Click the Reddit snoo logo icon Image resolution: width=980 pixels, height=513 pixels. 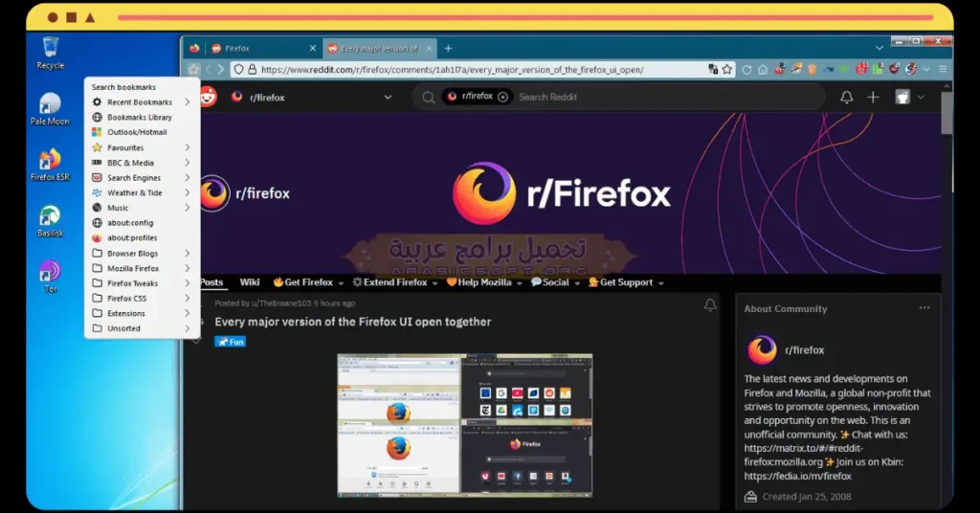click(210, 97)
